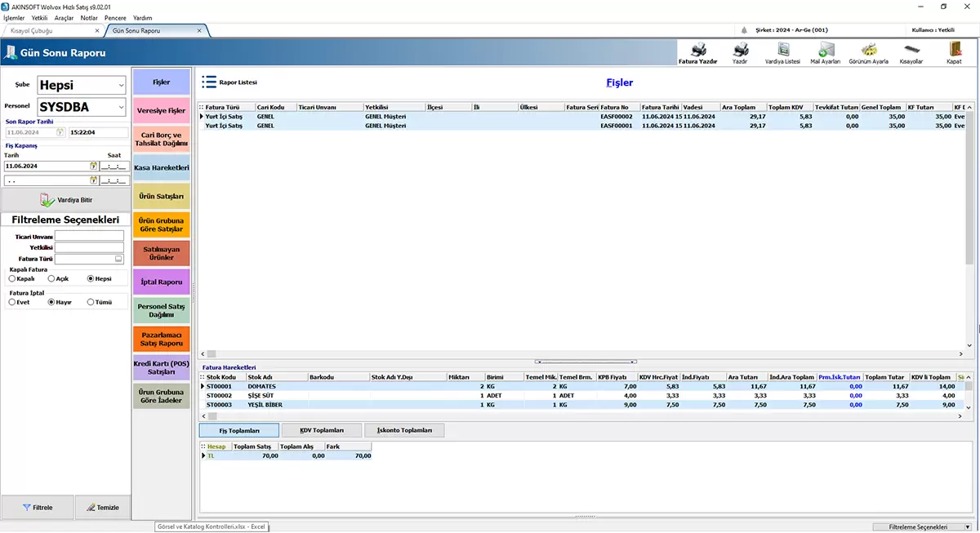
Task: Expand Filtreleme Seçenekleri dropdown at bottom right
Action: [x=967, y=527]
